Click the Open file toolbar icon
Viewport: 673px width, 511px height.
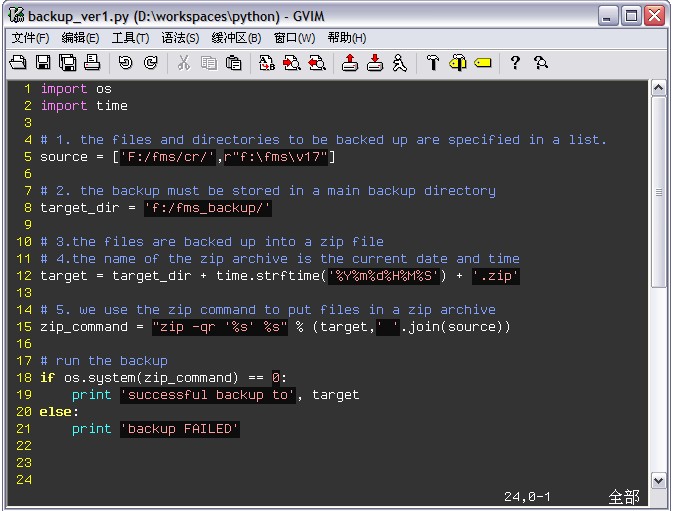[18, 63]
